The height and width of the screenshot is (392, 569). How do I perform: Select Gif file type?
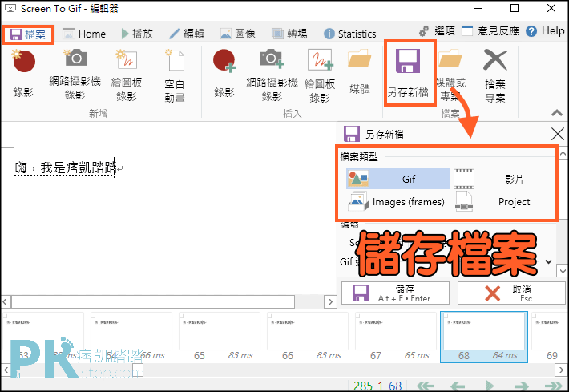pos(398,179)
